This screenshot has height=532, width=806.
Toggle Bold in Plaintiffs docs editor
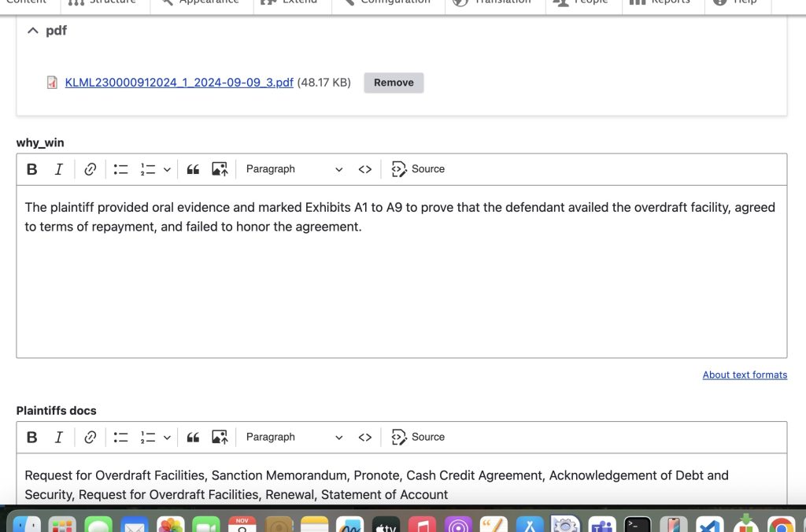tap(32, 438)
